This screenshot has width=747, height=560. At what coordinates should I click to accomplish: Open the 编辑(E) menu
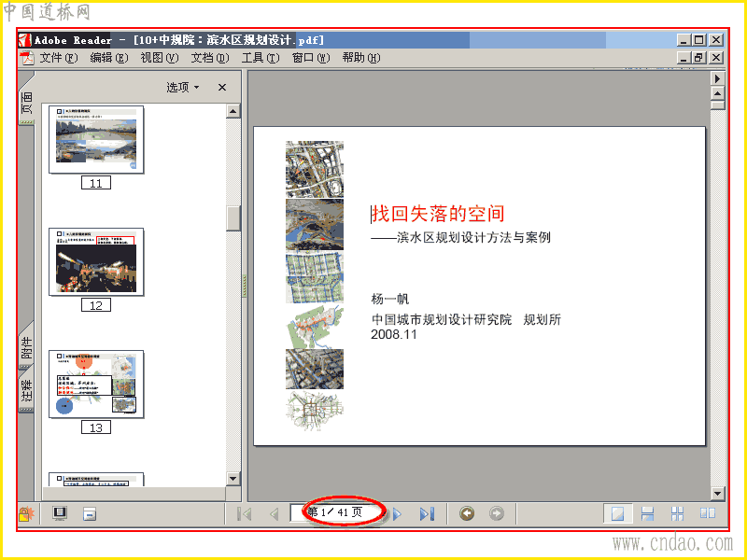tap(109, 58)
